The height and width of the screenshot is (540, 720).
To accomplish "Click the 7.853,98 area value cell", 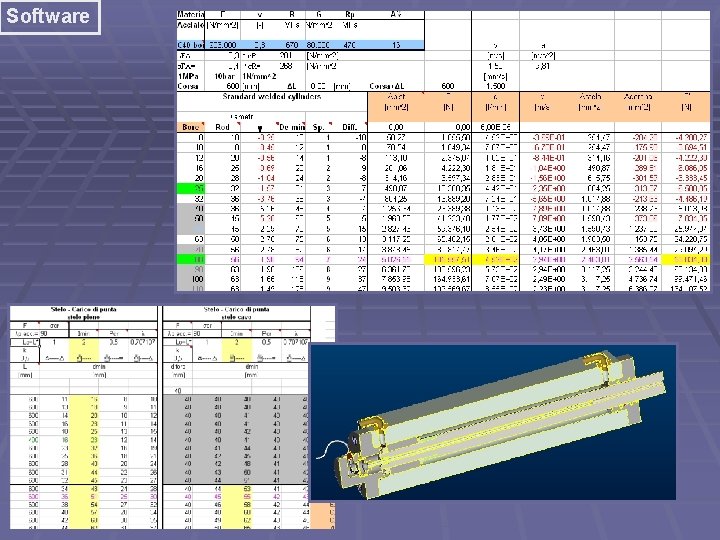I will [397, 279].
